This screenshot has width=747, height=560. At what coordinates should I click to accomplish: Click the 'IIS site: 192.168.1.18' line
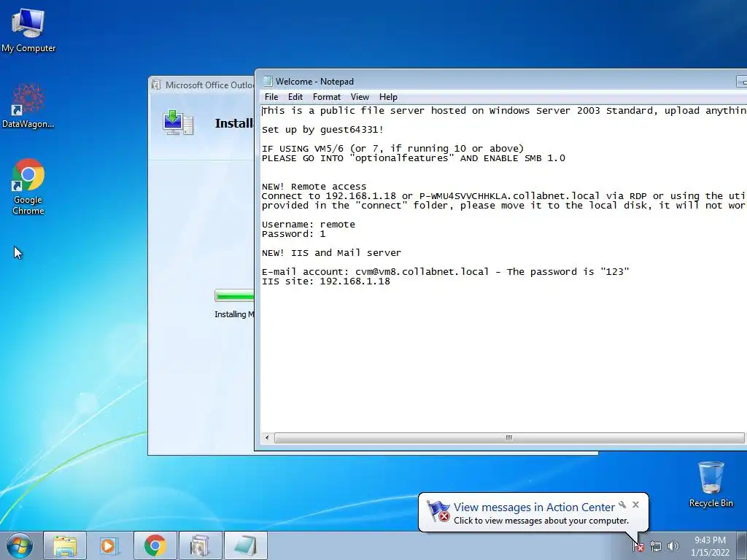[x=326, y=281]
